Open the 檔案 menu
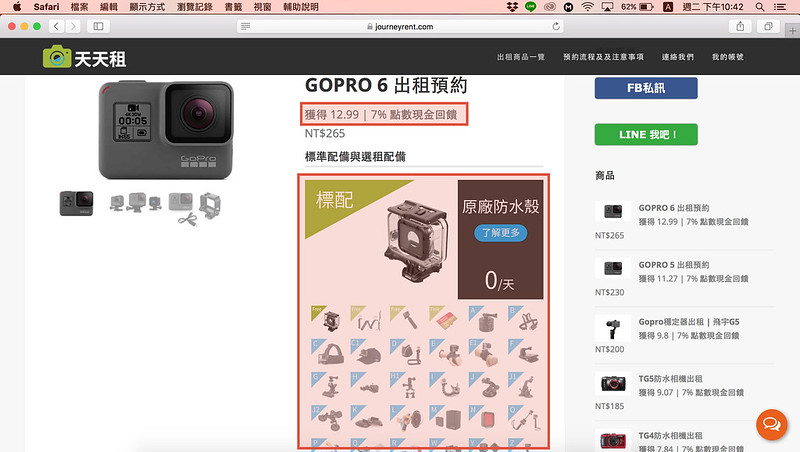Image resolution: width=800 pixels, height=452 pixels. click(79, 7)
